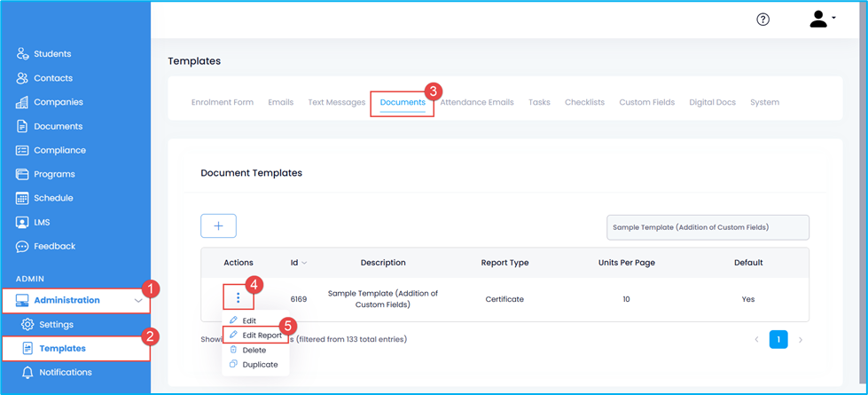Open the Companies section icon
The image size is (868, 395).
pos(22,102)
